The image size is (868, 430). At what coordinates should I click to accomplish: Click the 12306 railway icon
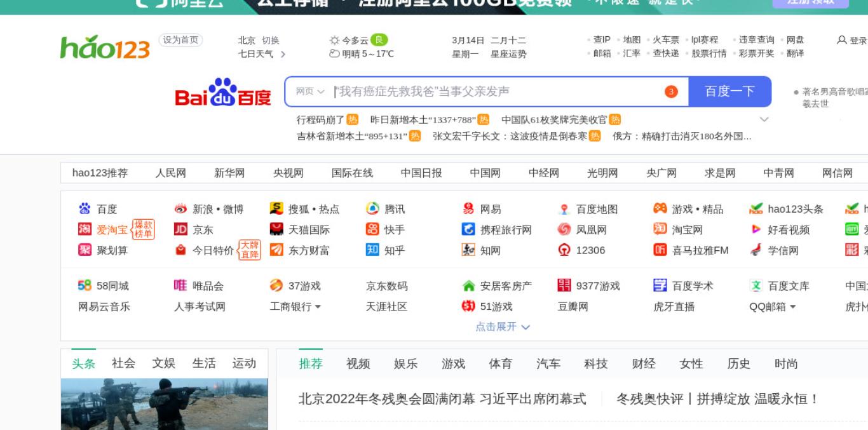click(x=564, y=250)
